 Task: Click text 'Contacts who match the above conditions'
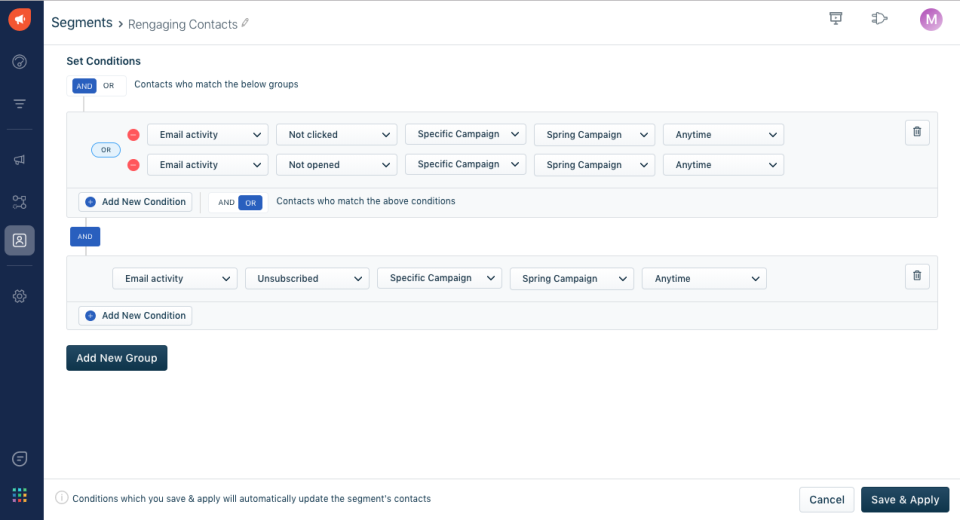coord(366,201)
